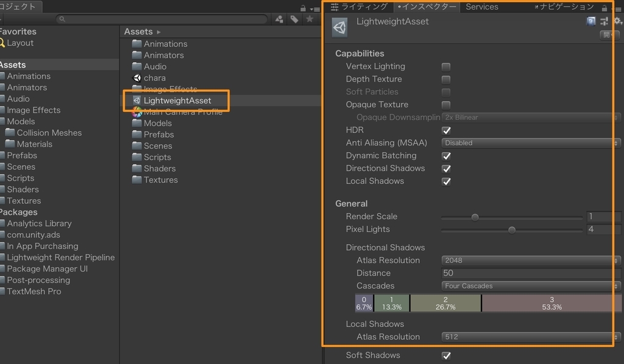Adjust the Pixel Lights slider handle
Viewport: 624px width, 364px height.
(x=512, y=230)
